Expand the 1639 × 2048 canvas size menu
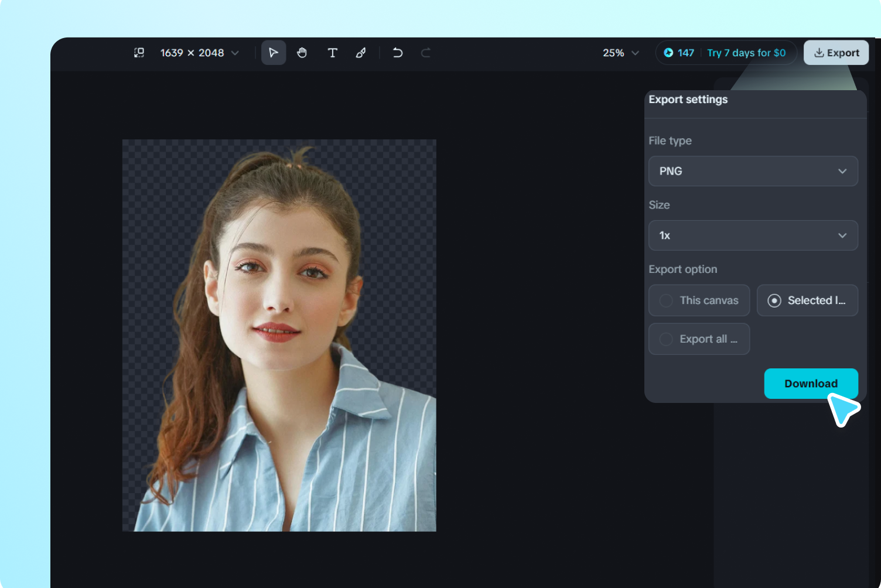The image size is (881, 588). click(x=199, y=53)
